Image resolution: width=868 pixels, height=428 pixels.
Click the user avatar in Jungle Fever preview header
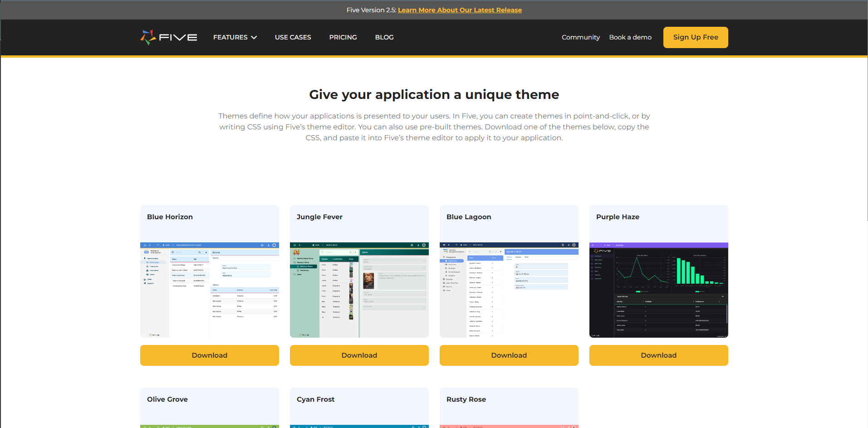424,245
